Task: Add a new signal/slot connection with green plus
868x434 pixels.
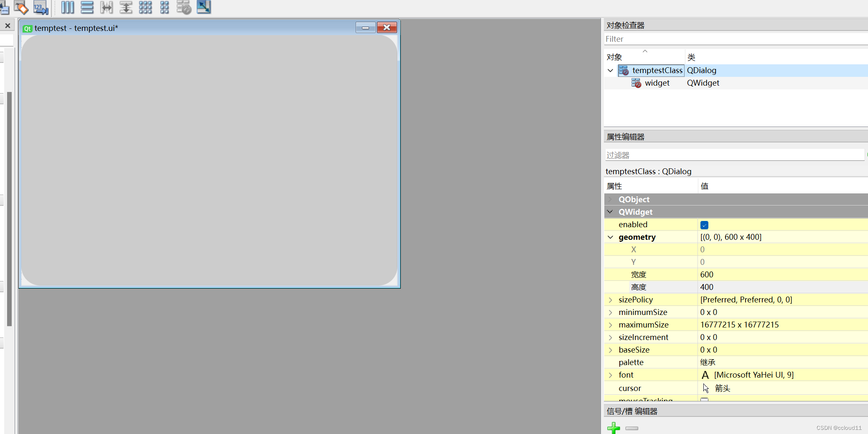Action: [613, 428]
